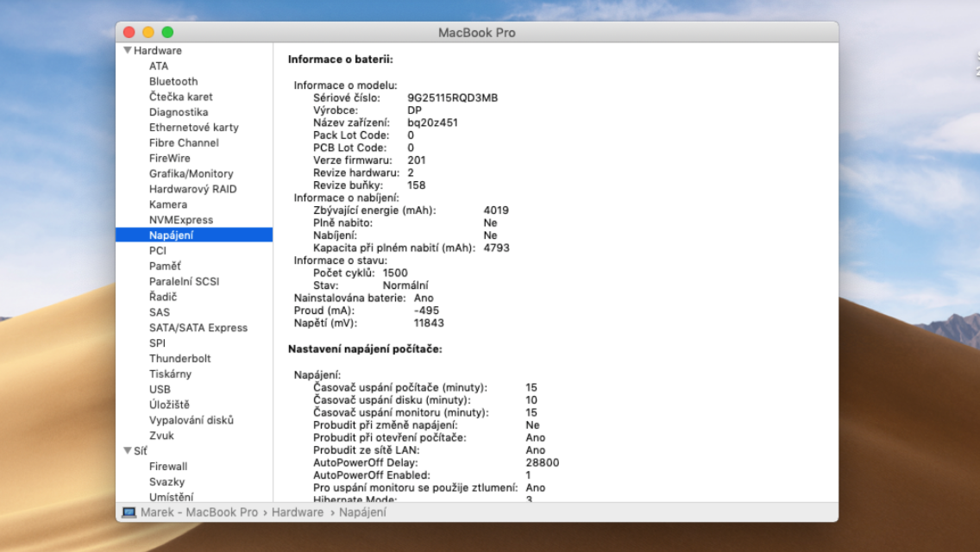Viewport: 980px width, 552px height.
Task: Close the MacBook Pro window
Action: 129,32
